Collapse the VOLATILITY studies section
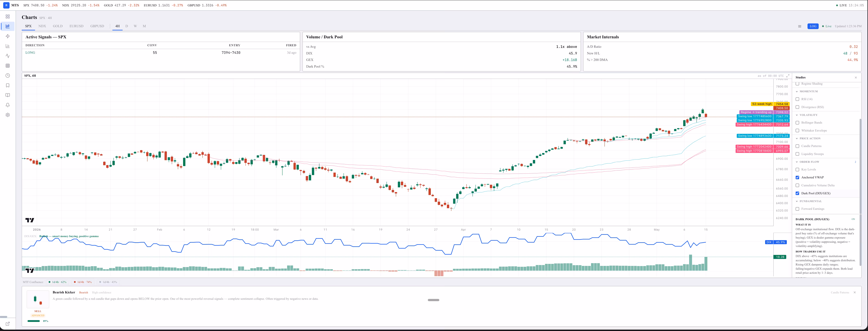Viewport: 868px width, 331px height. 807,115
